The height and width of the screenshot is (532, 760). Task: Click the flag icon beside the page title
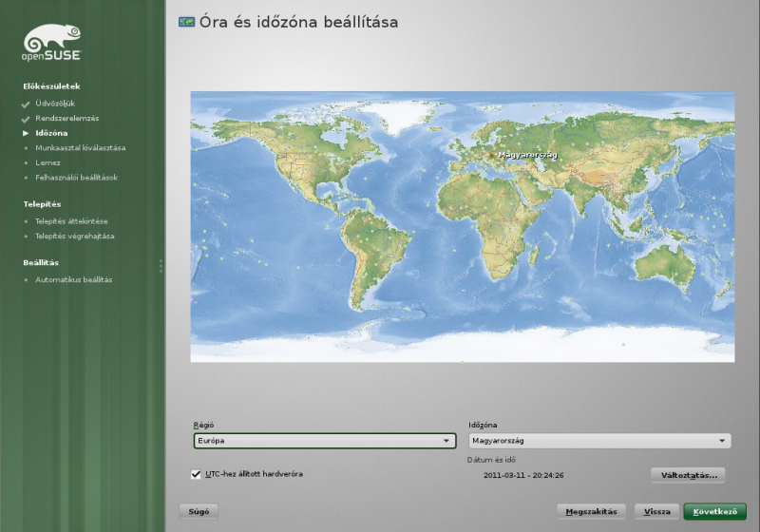pos(187,21)
